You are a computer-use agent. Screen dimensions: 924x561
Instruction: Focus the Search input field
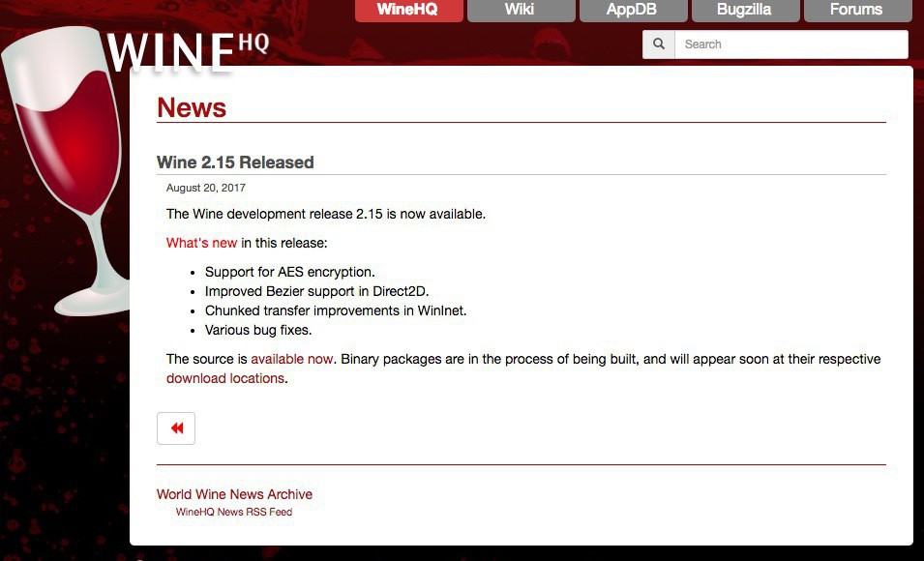[790, 44]
